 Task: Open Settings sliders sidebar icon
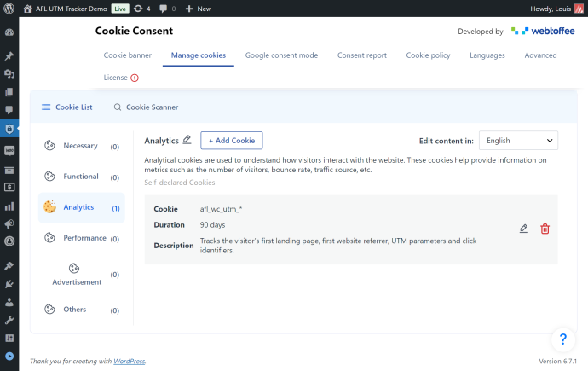click(x=9, y=338)
